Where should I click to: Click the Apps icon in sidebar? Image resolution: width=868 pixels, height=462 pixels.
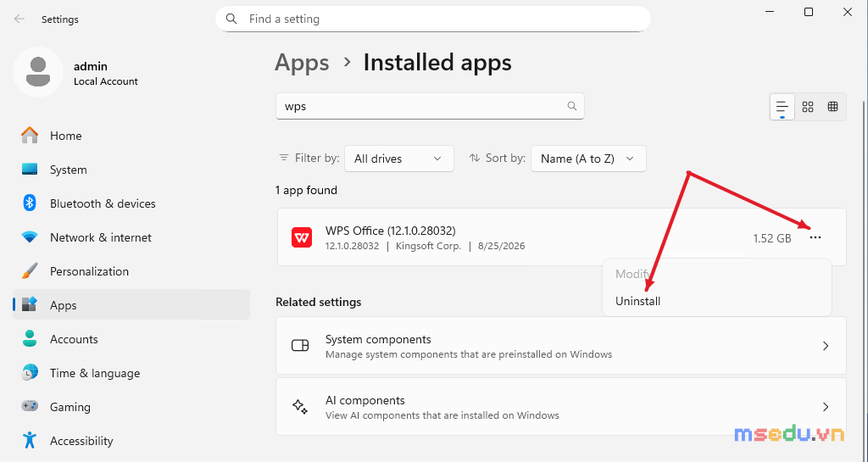[x=30, y=305]
